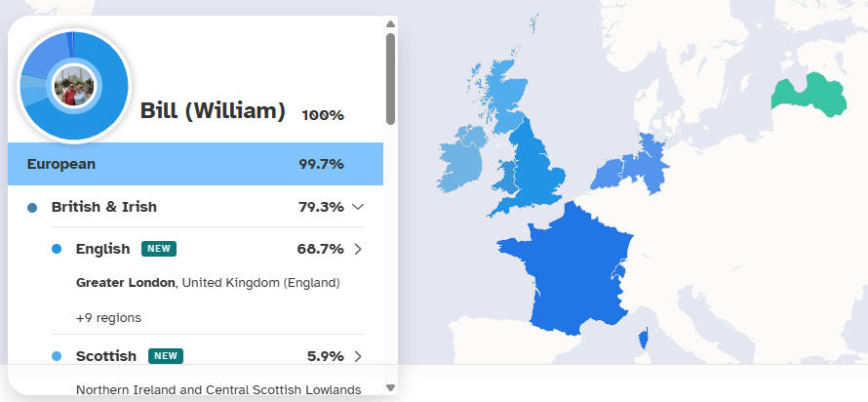Image resolution: width=868 pixels, height=402 pixels.
Task: Open the Greater London region link
Action: pyautogui.click(x=125, y=283)
